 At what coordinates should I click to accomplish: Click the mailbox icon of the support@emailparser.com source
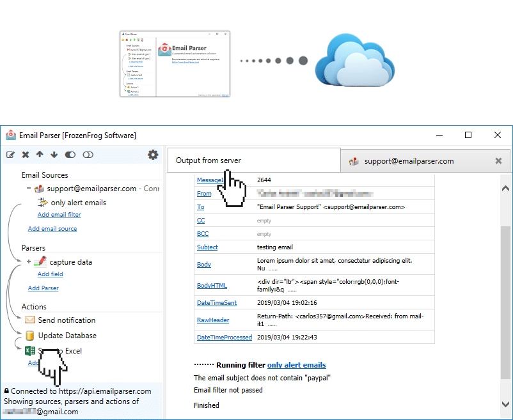40,189
